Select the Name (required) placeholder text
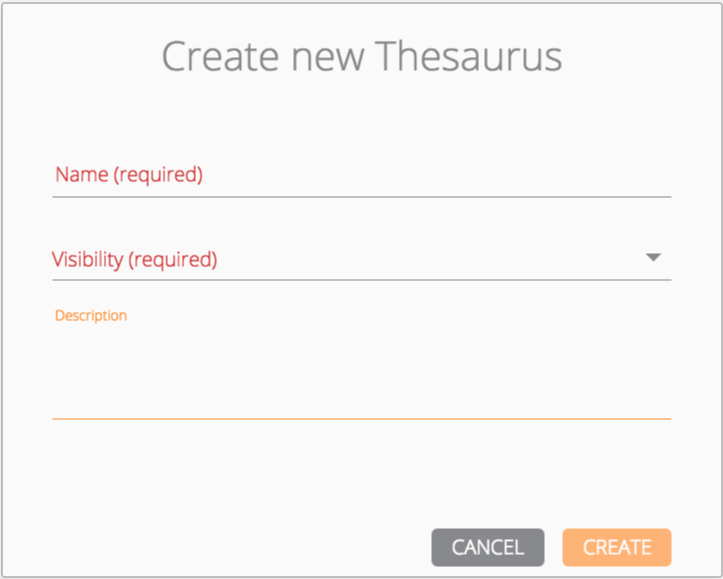This screenshot has width=723, height=579. 129,175
